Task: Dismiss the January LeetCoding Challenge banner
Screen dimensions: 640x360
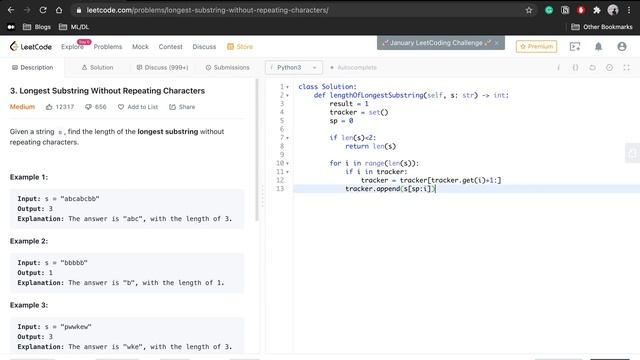Action: click(497, 43)
